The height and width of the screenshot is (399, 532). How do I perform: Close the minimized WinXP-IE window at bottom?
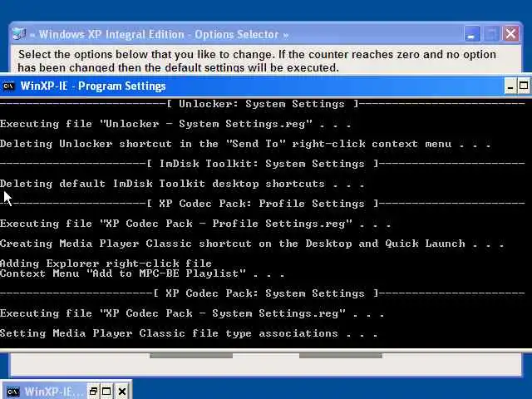122,392
